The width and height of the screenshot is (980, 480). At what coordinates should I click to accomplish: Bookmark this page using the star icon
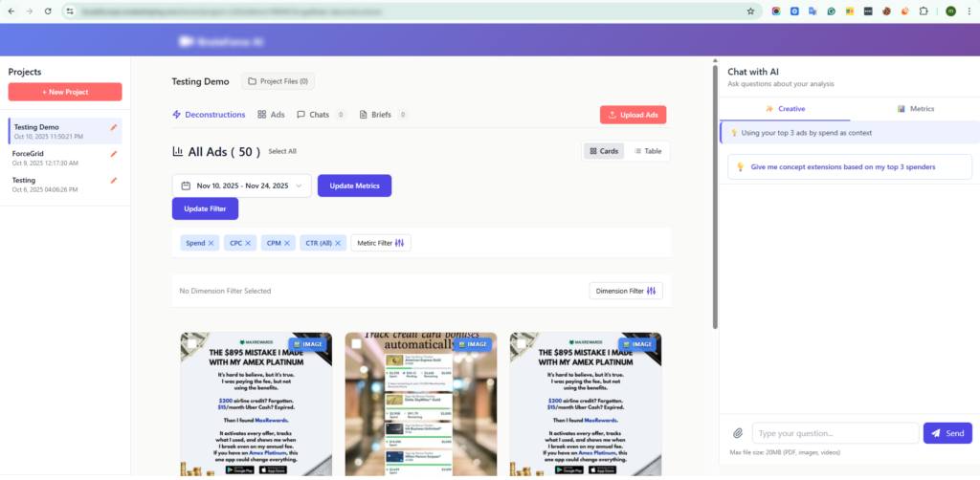pos(750,11)
